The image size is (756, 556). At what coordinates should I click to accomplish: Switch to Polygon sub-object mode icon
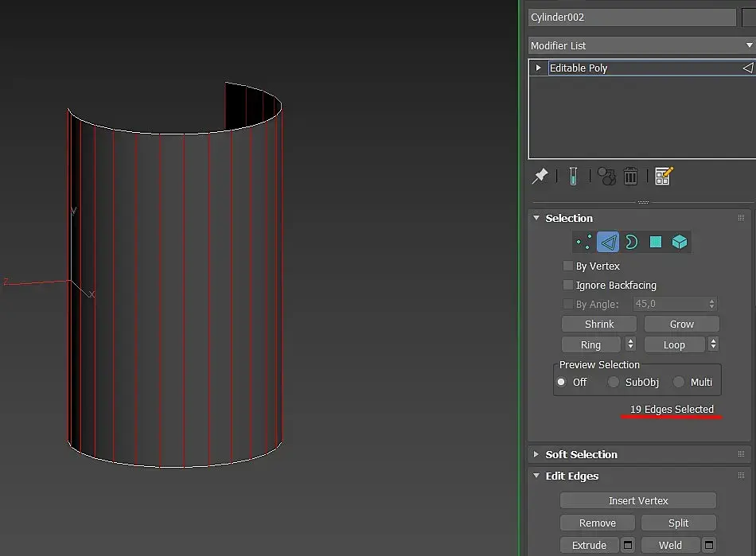[x=655, y=242]
